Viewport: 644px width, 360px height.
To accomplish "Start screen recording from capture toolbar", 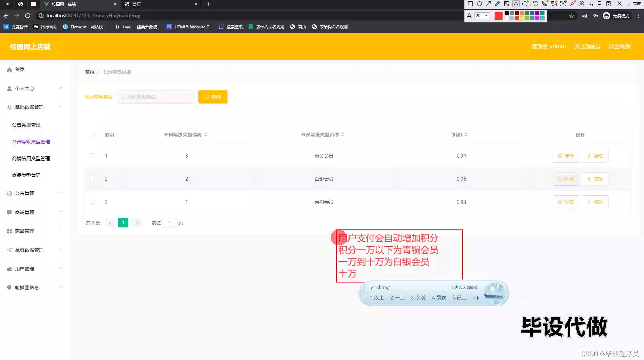I will click(x=581, y=4).
